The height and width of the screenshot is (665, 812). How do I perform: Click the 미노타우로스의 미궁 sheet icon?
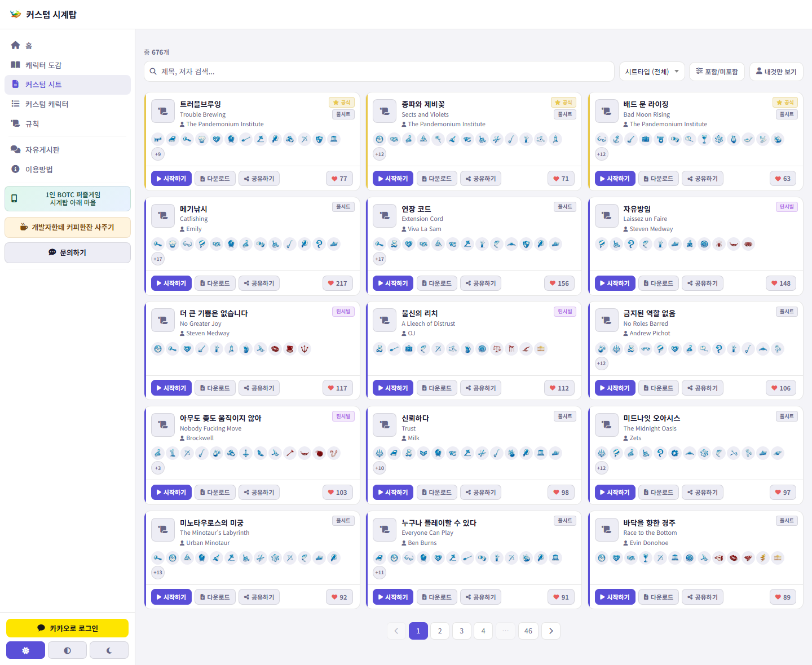pos(163,530)
